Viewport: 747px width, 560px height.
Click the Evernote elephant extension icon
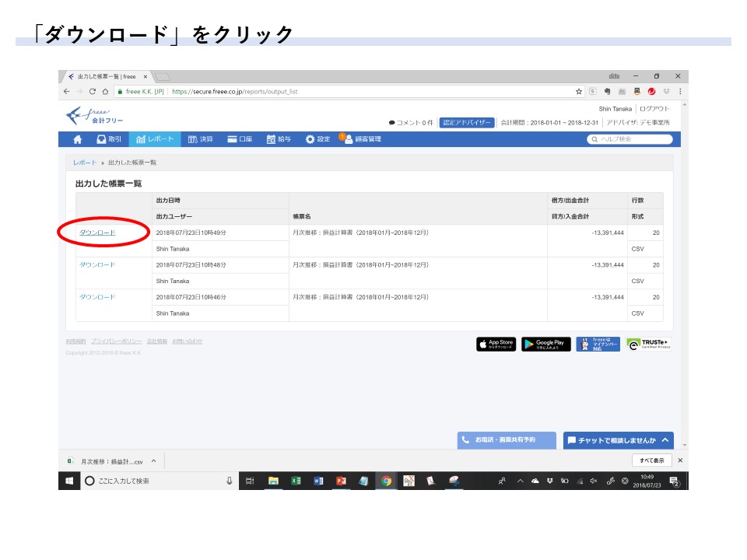(608, 92)
